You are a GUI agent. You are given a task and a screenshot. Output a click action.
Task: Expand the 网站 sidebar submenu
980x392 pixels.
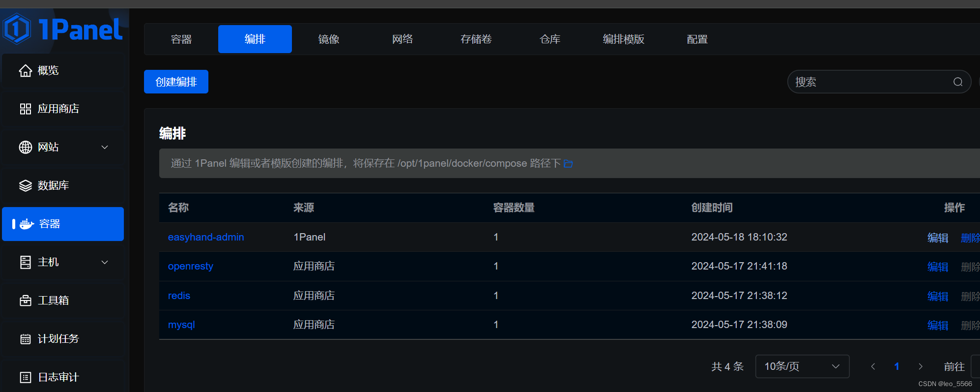(x=105, y=147)
